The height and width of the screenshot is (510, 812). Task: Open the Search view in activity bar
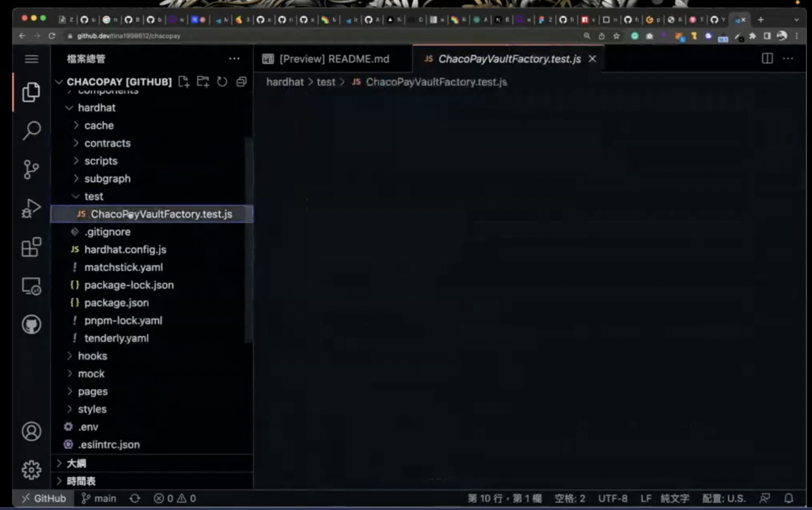[x=31, y=131]
